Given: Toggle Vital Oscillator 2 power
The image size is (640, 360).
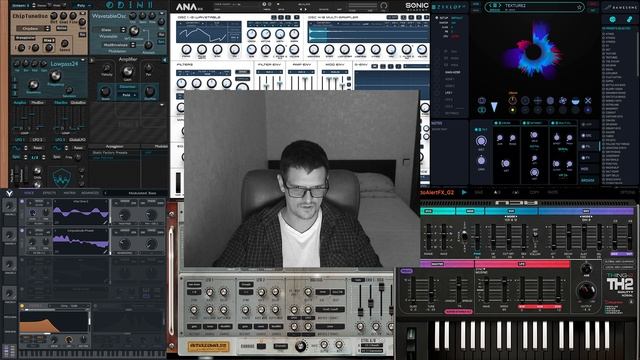Looking at the screenshot, I should (22, 231).
